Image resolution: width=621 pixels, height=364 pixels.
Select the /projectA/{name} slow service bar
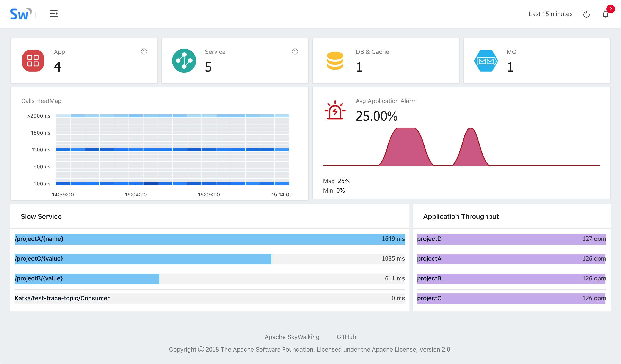(210, 239)
